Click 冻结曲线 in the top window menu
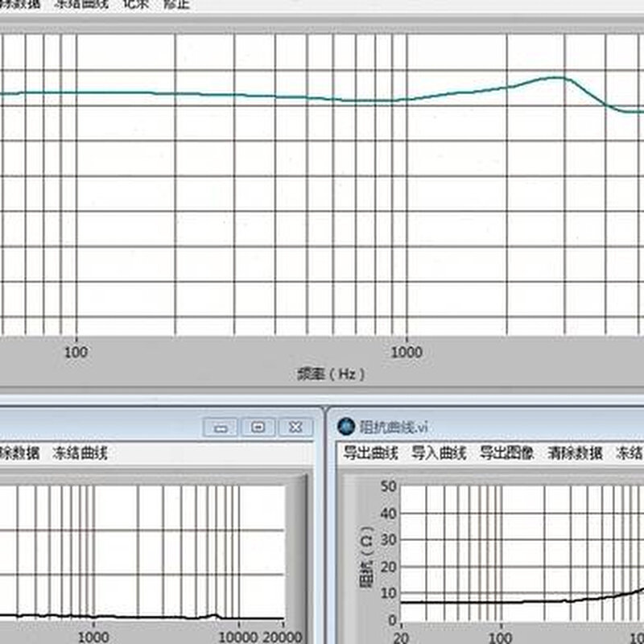The image size is (644, 644). pyautogui.click(x=80, y=3)
